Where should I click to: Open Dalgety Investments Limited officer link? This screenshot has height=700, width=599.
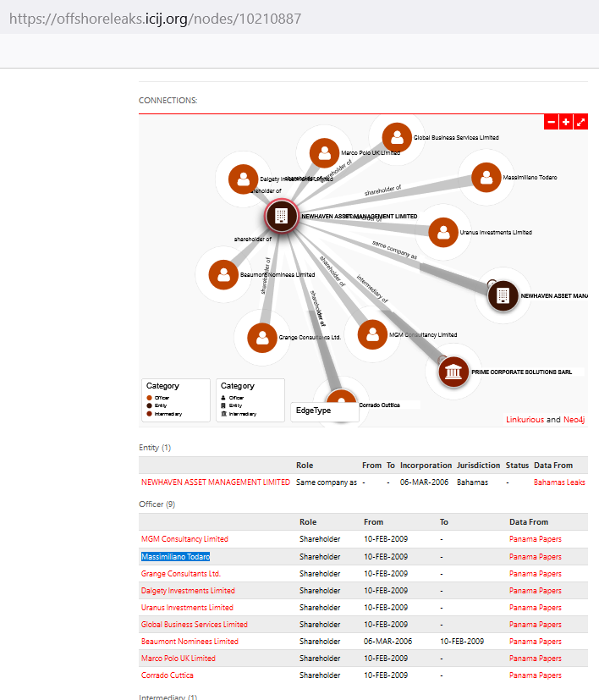coord(188,591)
